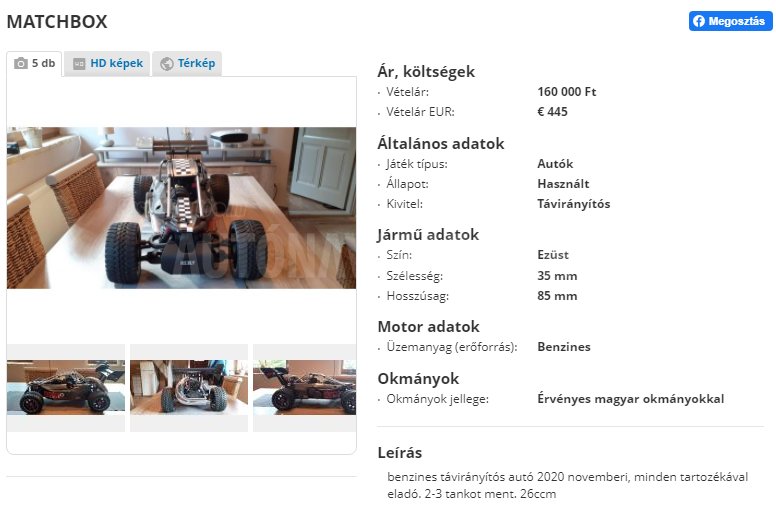Switch to the Térkép tab
This screenshot has width=776, height=516.
(x=187, y=64)
